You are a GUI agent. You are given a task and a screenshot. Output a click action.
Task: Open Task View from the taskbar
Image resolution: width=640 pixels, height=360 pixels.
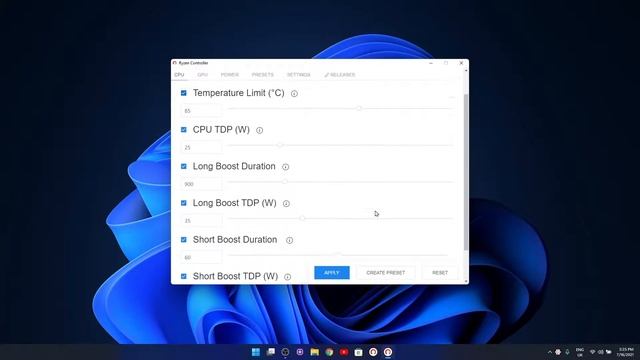pyautogui.click(x=271, y=352)
